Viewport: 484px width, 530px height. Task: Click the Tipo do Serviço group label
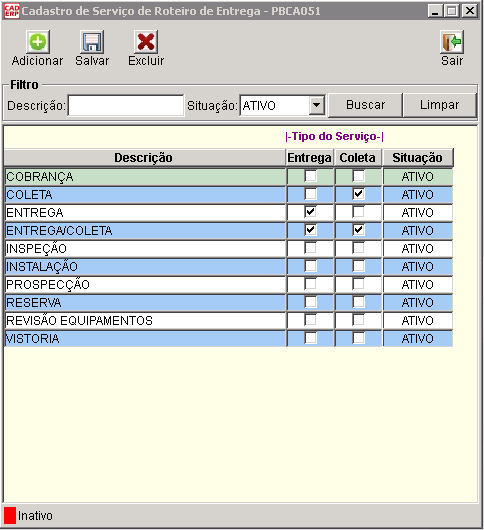point(334,136)
